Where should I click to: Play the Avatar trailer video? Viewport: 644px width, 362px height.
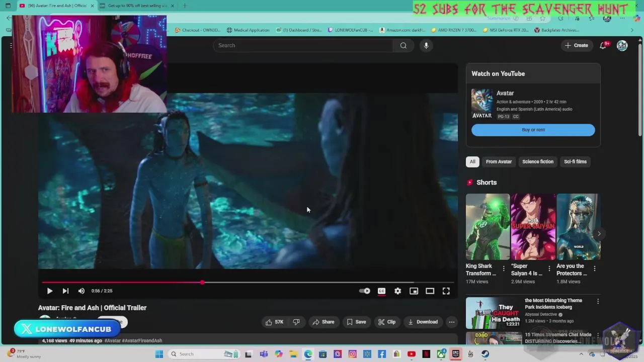point(50,291)
